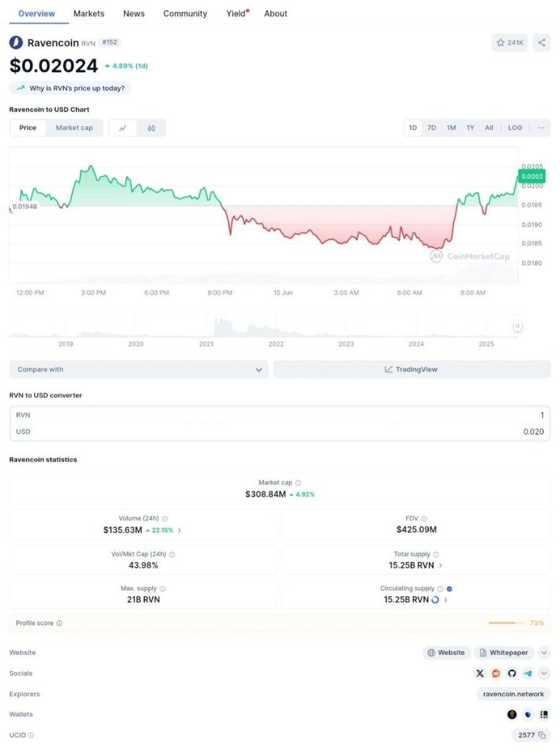Open the Yield tab
Screen dimensions: 560x752
[237, 13]
